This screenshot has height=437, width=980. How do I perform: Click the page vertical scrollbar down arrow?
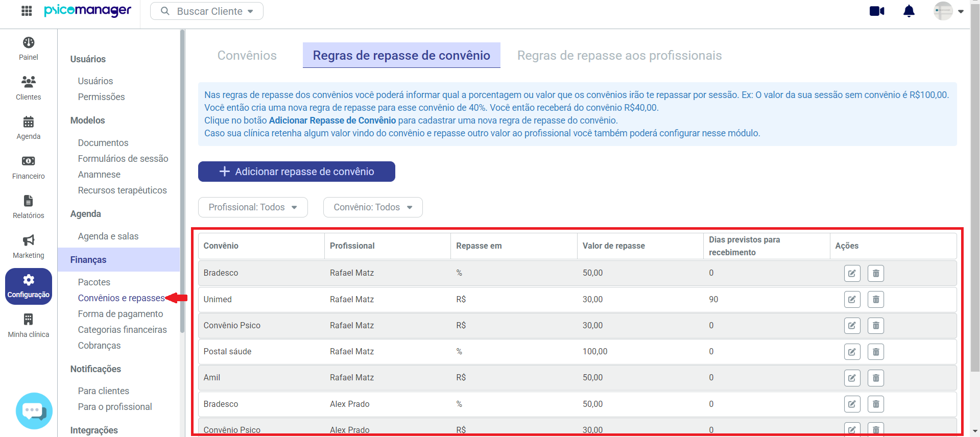coord(975,432)
